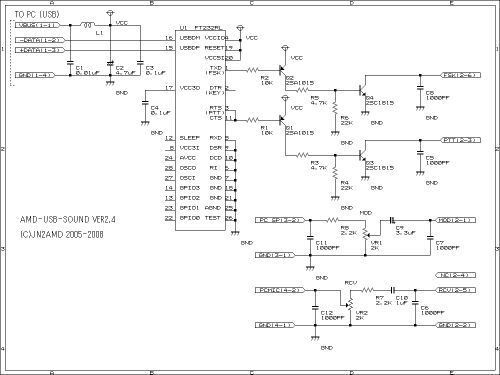Select the AMD-USB-SOUND VER2.4 title text

coord(68,220)
